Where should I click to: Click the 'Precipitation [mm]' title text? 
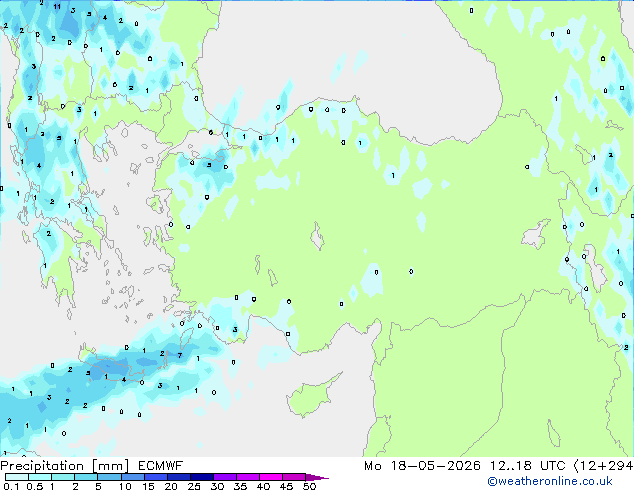pos(64,466)
